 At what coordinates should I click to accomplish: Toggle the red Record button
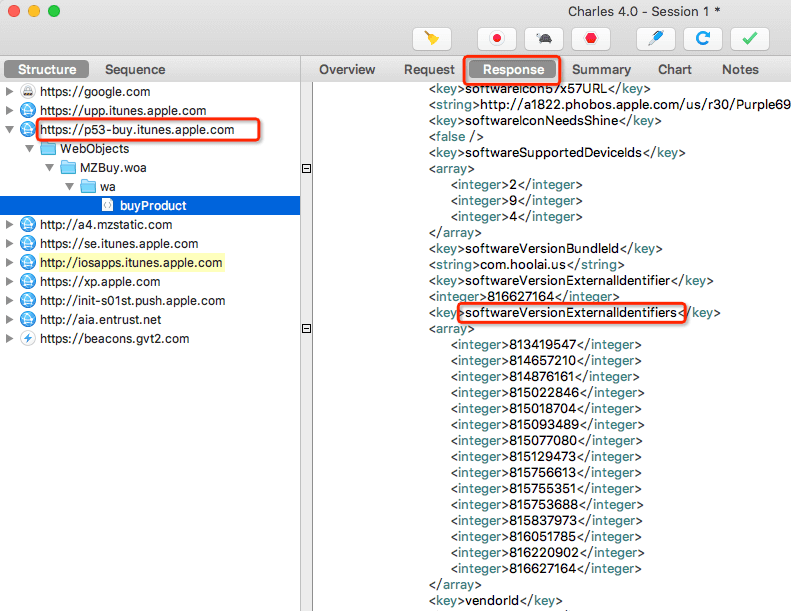[496, 39]
